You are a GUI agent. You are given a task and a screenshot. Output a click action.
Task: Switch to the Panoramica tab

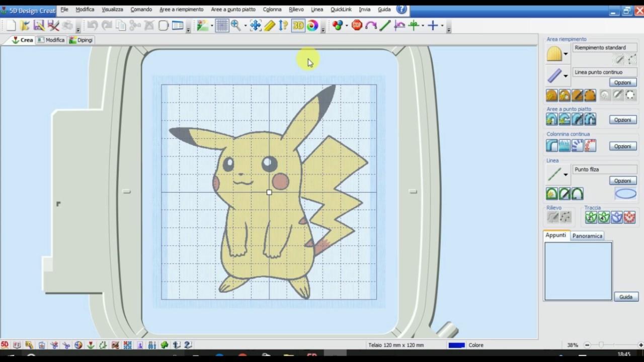coord(587,236)
